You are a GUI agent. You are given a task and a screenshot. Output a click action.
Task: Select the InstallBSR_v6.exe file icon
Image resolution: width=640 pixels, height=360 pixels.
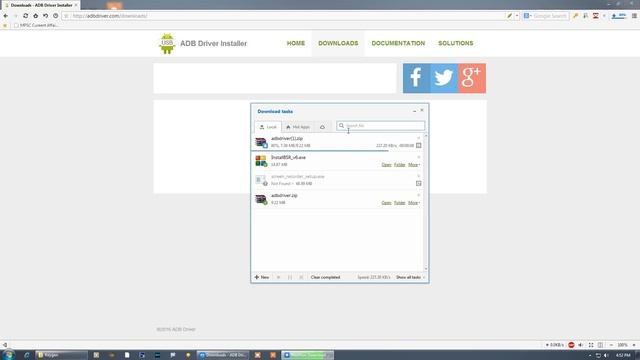261,161
